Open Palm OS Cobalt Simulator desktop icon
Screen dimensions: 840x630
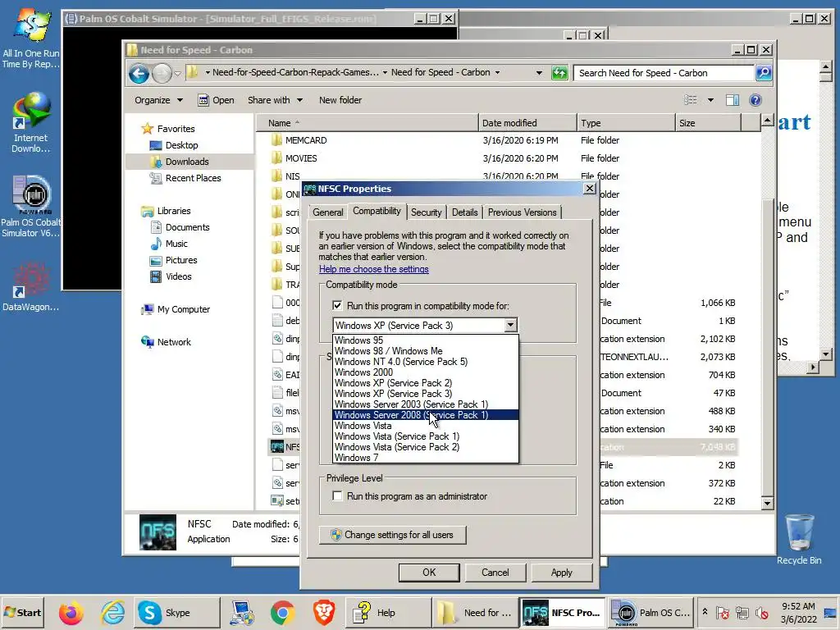click(x=30, y=206)
